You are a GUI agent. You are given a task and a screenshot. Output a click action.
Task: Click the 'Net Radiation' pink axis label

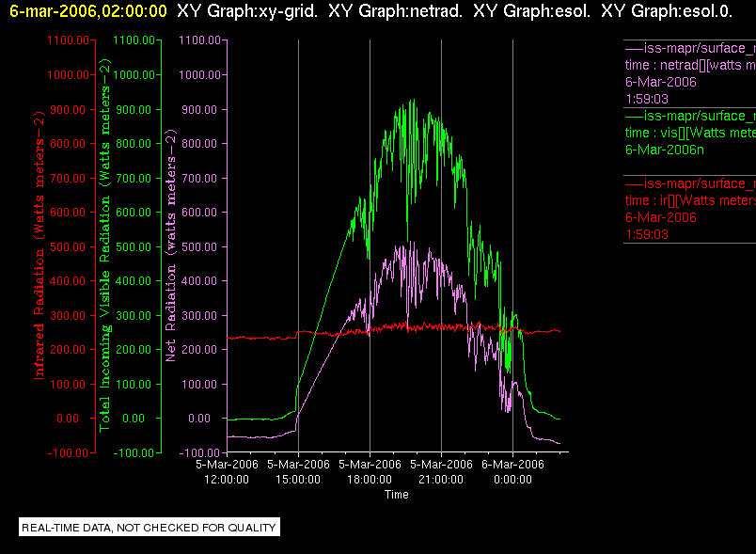(x=171, y=245)
